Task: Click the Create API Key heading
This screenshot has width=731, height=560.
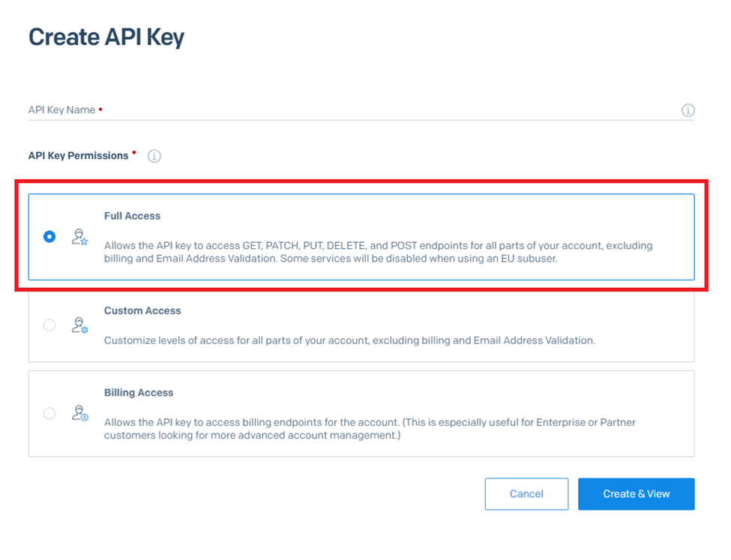Action: coord(106,37)
